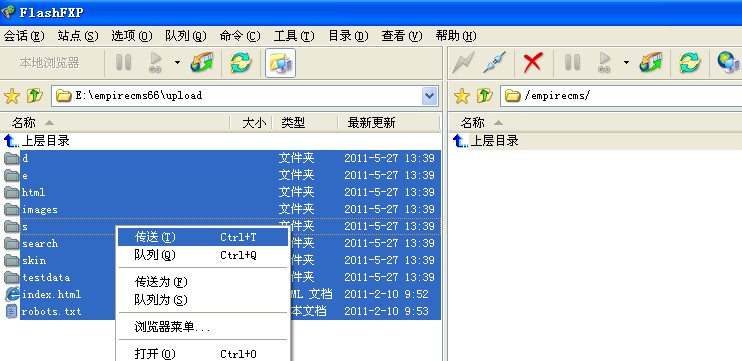Click the left pane pause button
This screenshot has height=361, width=742.
(x=124, y=62)
